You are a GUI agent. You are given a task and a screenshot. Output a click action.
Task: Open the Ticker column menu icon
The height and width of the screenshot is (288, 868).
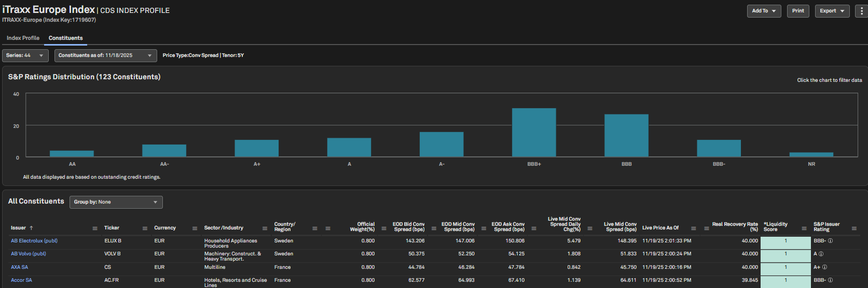145,228
